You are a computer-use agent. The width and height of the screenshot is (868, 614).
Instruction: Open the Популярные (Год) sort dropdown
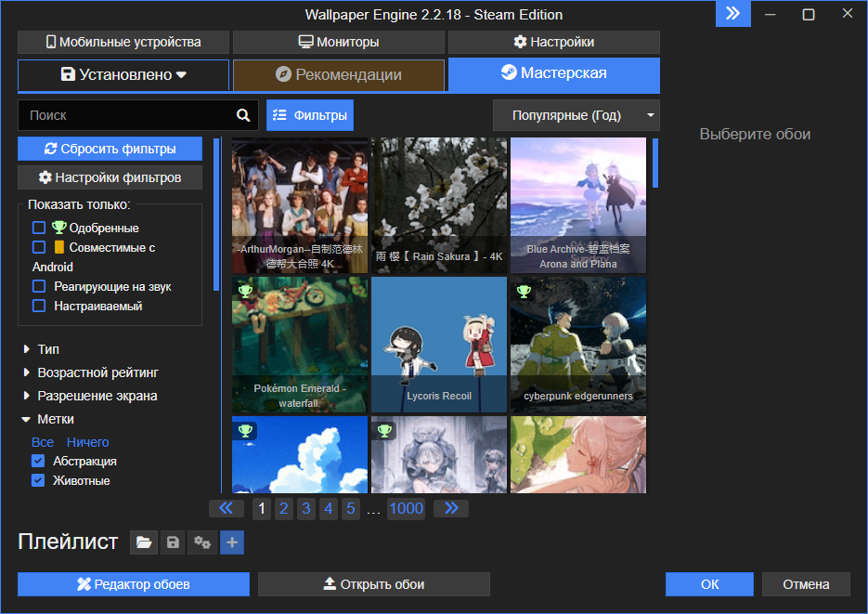coord(577,115)
